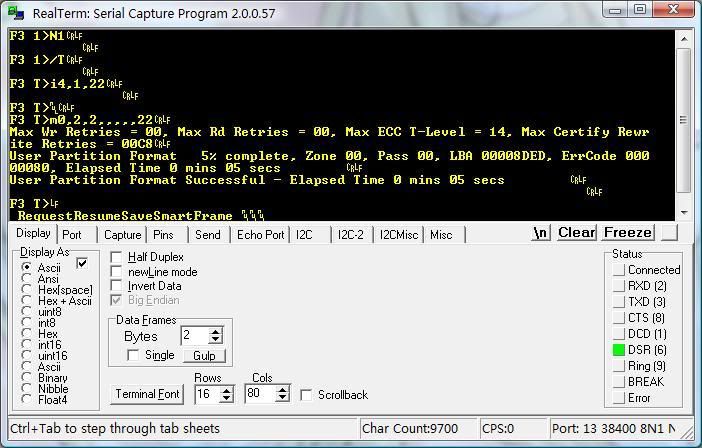
Task: Toggle the checkbox beside Ascii in Display As
Action: tap(82, 263)
